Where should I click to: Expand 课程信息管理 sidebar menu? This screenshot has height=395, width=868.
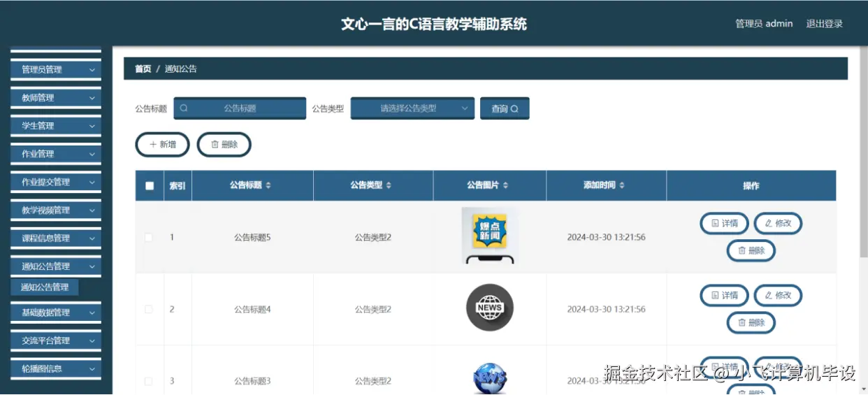pyautogui.click(x=56, y=238)
